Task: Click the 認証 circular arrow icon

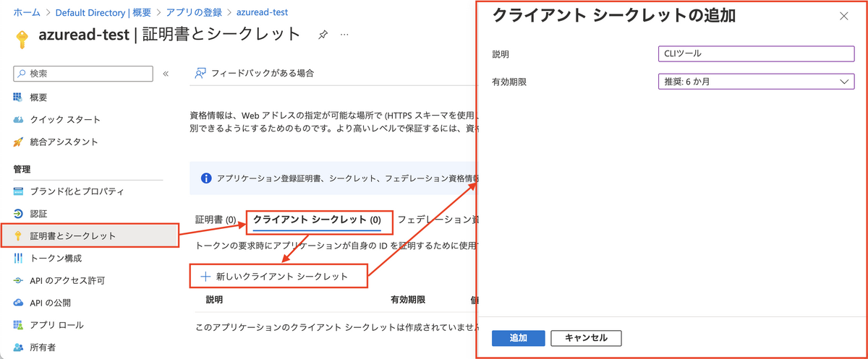Action: (x=18, y=214)
